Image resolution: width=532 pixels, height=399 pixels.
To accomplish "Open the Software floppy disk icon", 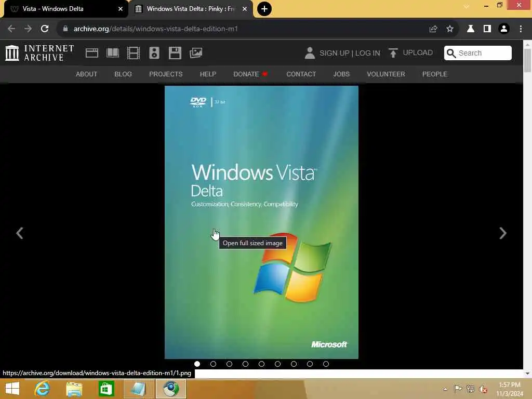I will 175,53.
